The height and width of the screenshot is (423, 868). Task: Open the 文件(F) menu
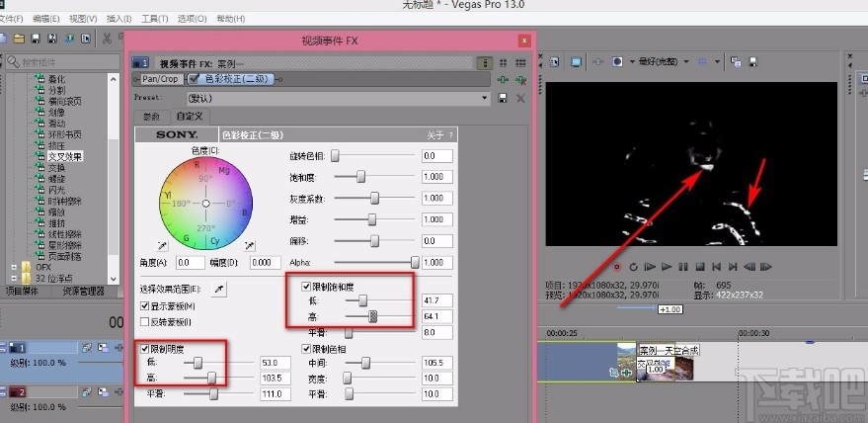[x=11, y=19]
